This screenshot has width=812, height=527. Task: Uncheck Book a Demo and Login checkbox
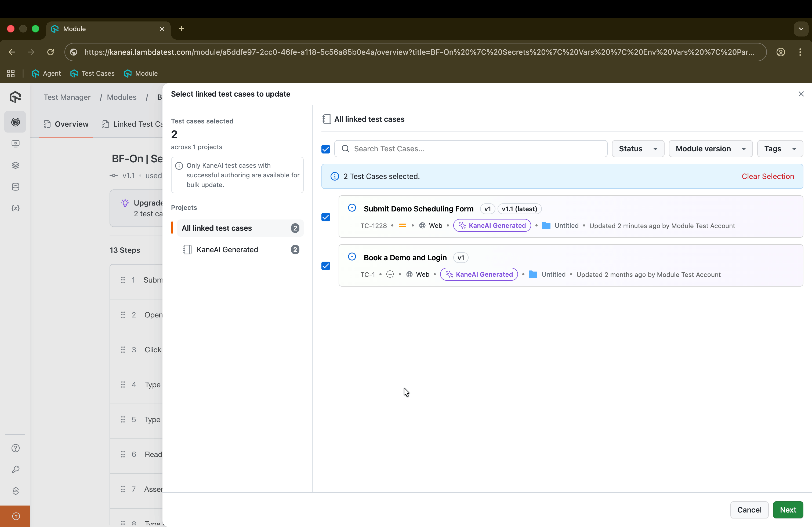click(325, 266)
